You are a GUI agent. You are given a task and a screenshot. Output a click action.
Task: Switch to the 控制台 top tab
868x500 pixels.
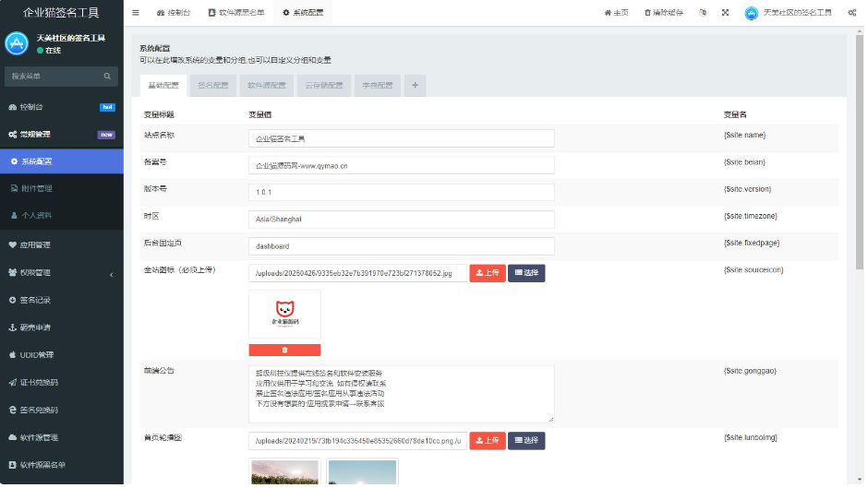[174, 12]
